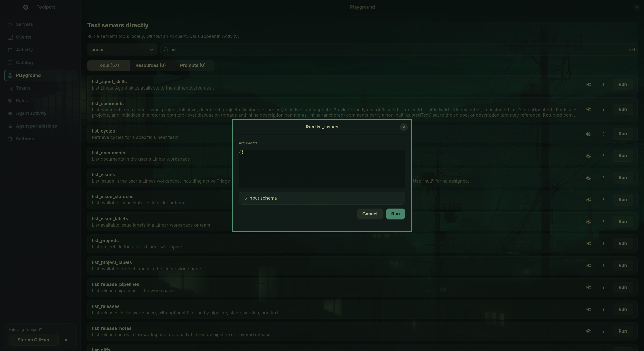The width and height of the screenshot is (644, 351).
Task: Close the Playground window at top right
Action: tap(637, 7)
